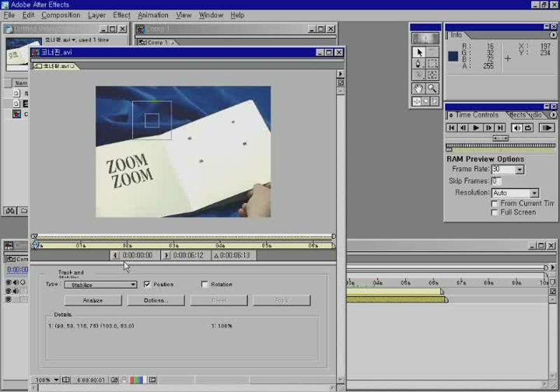Open the Layer menu
This screenshot has width=560, height=392.
pos(96,16)
